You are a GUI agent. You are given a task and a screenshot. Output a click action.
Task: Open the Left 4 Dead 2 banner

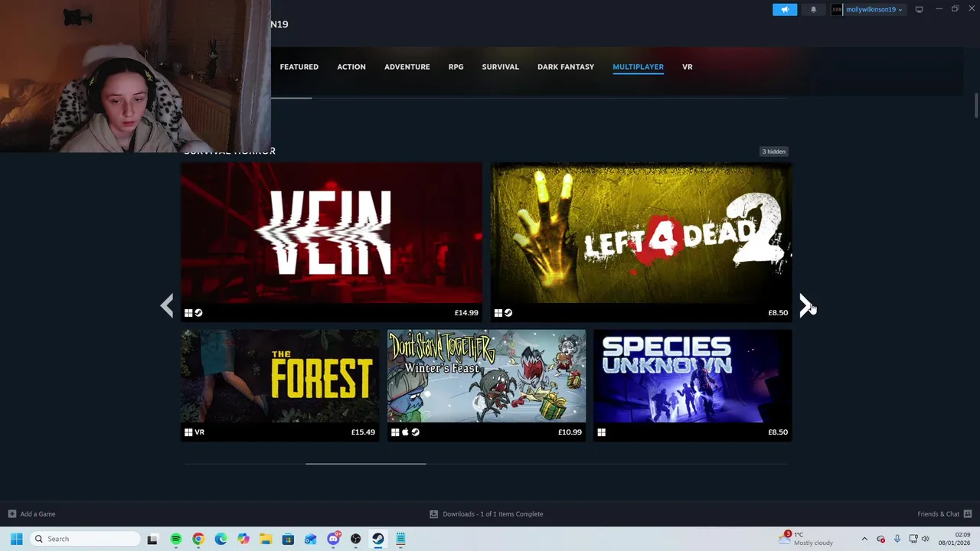[x=641, y=233]
